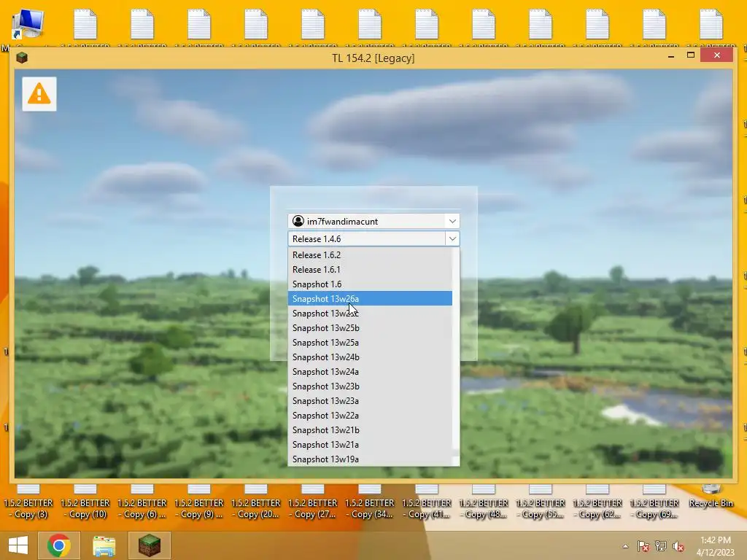The image size is (747, 560).
Task: Select file 1.5.2 BETTER - Copy (55
Action: click(541, 502)
